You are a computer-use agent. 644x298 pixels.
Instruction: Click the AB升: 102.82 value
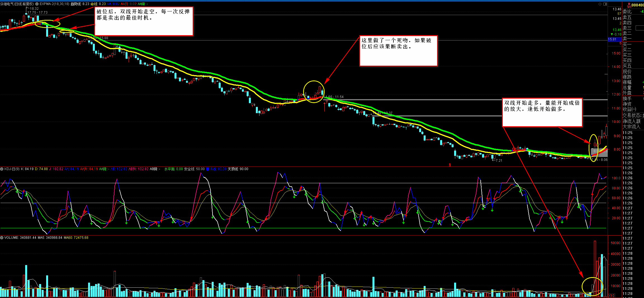139,169
